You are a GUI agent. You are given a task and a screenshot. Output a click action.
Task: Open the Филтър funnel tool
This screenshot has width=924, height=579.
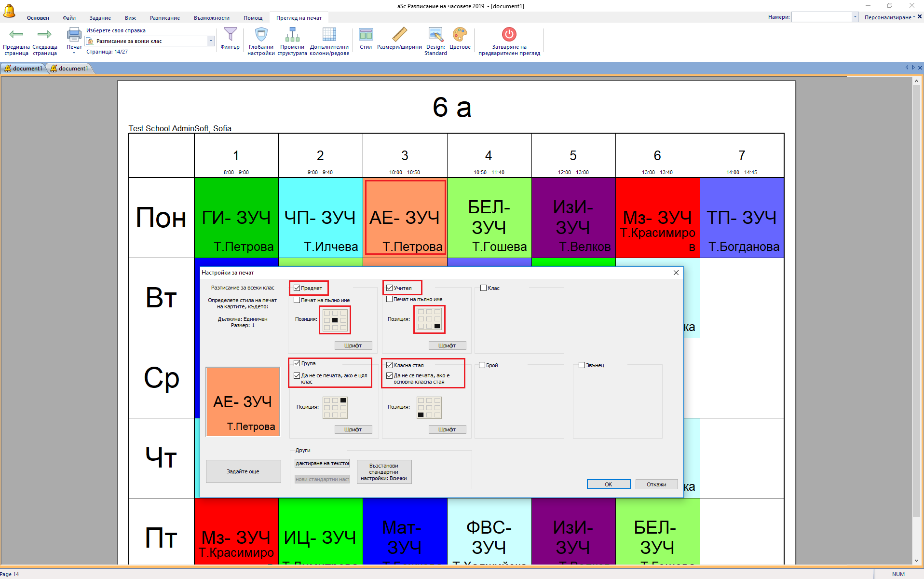tap(230, 34)
